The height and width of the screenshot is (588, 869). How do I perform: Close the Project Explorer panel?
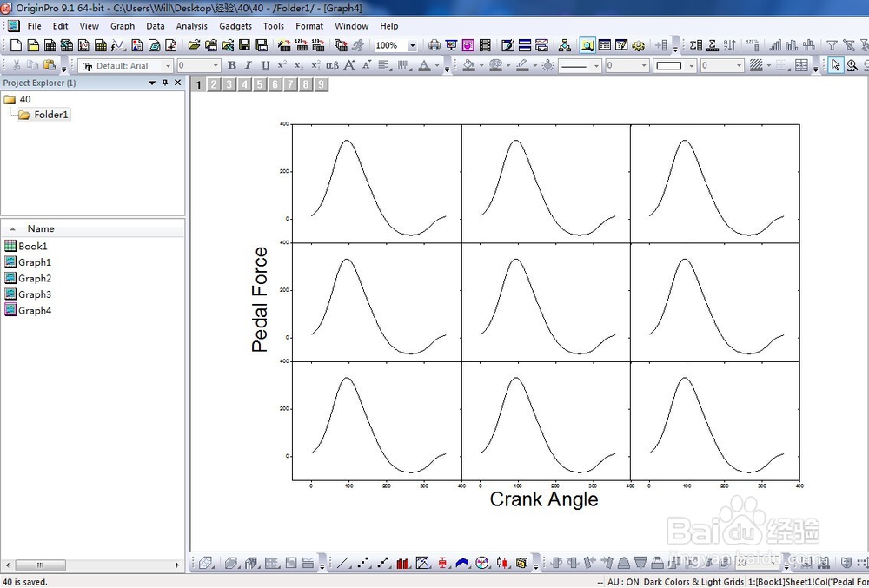[x=177, y=83]
